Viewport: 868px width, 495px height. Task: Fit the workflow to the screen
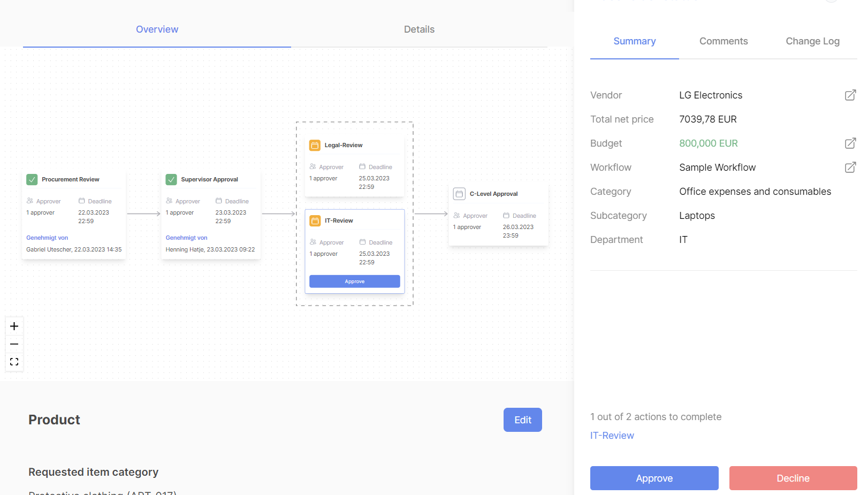click(14, 362)
